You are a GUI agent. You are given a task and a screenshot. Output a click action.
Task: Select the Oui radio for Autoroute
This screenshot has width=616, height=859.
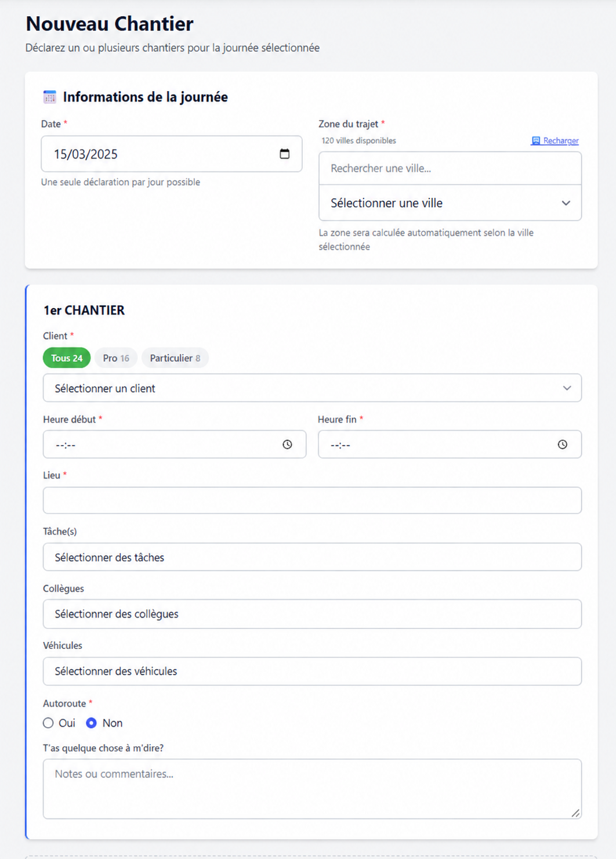pyautogui.click(x=48, y=723)
